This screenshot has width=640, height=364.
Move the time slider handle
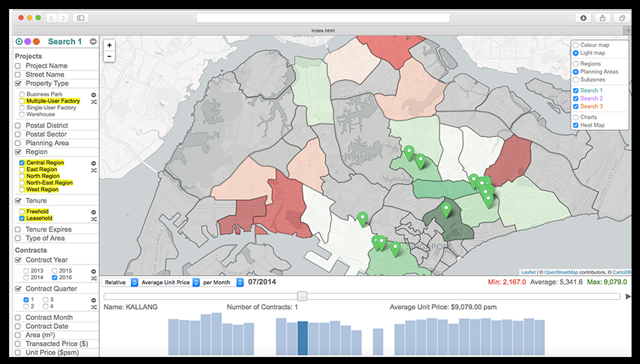302,296
